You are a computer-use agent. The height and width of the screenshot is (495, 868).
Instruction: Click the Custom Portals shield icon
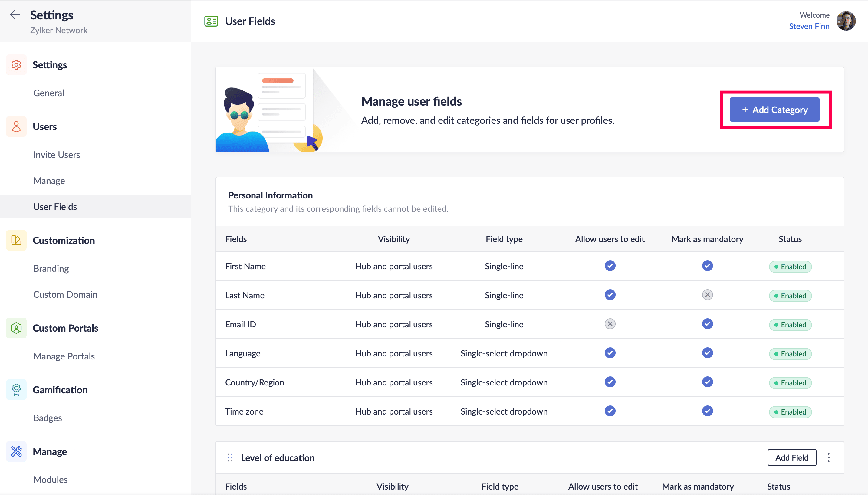(x=16, y=328)
